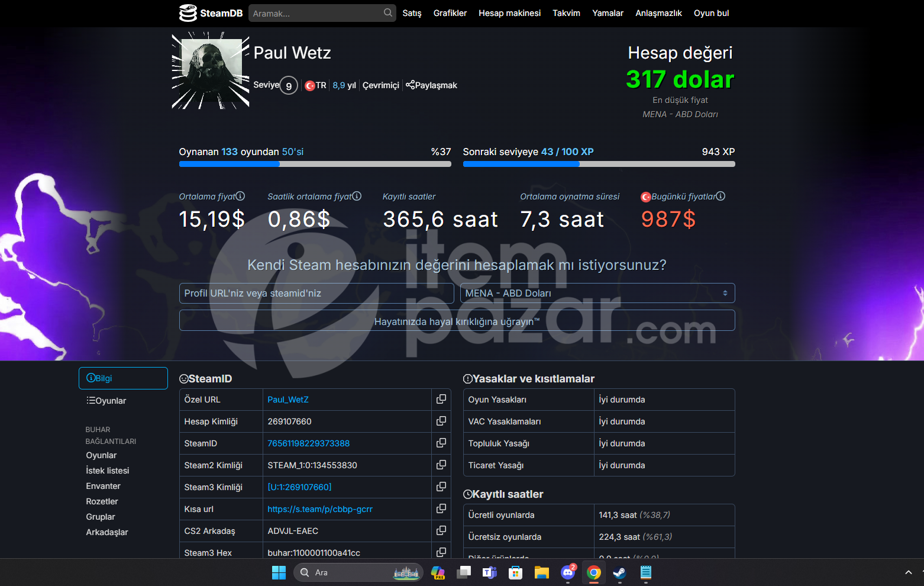Open Notepad app from the taskbar
The height and width of the screenshot is (586, 924).
pos(646,572)
